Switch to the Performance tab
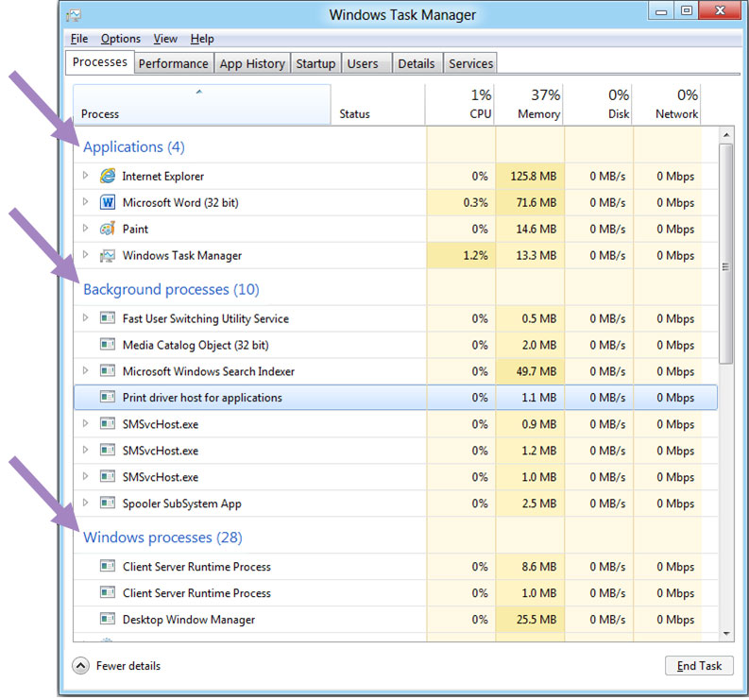 pyautogui.click(x=173, y=63)
